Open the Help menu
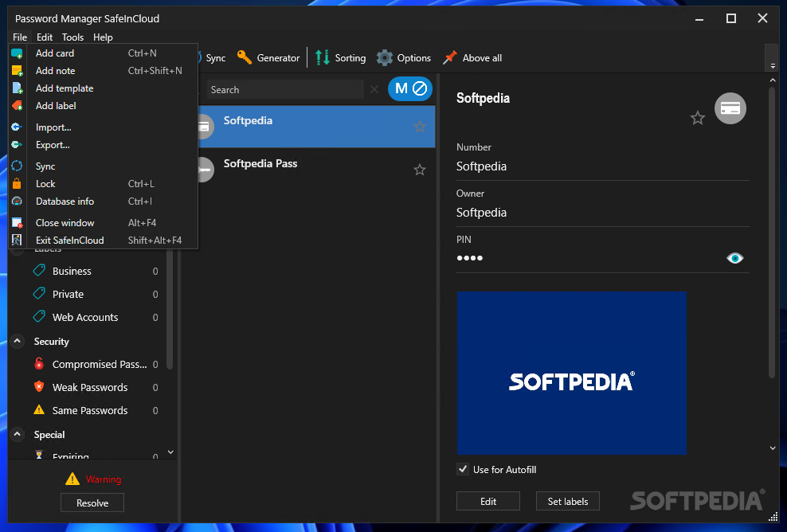The height and width of the screenshot is (532, 787). (103, 37)
